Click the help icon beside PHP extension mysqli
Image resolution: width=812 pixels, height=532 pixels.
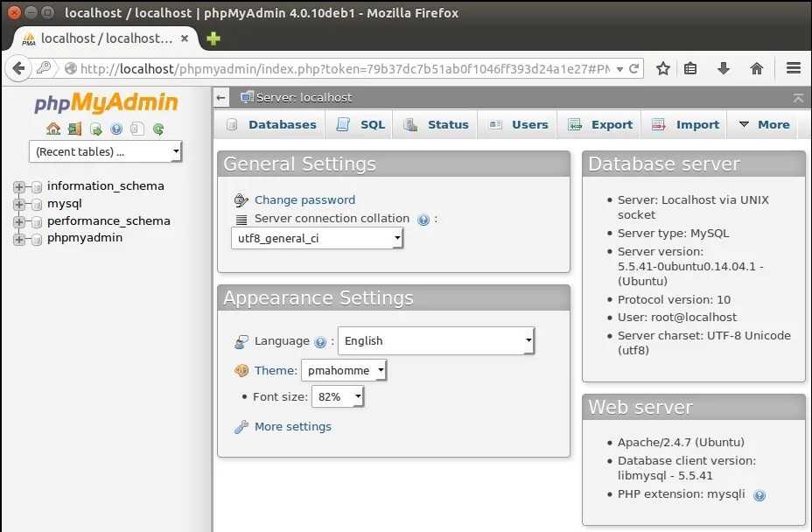click(759, 495)
